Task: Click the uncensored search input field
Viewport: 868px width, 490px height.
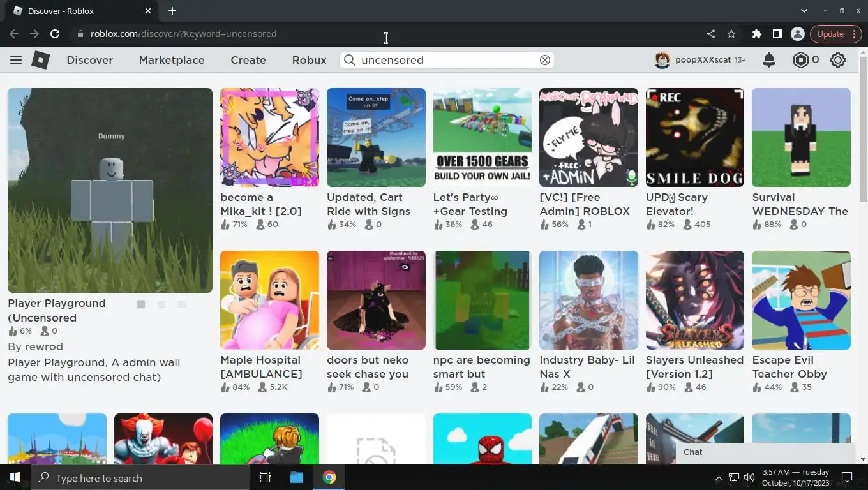Action: [447, 60]
